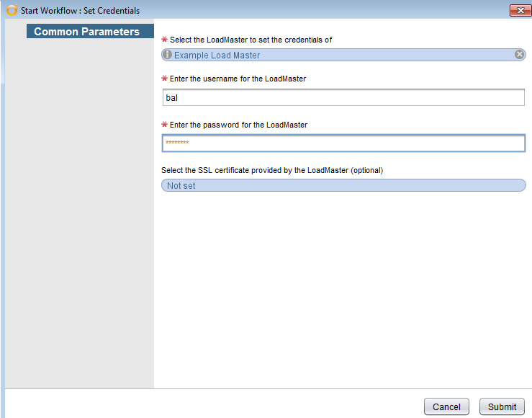532x418 pixels.
Task: Click the empty gray sidebar below Common Parameters
Action: pyautogui.click(x=80, y=214)
